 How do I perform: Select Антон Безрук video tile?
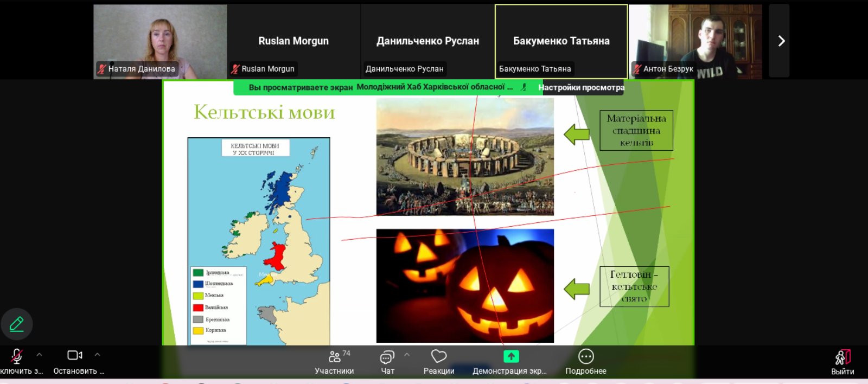(x=695, y=41)
